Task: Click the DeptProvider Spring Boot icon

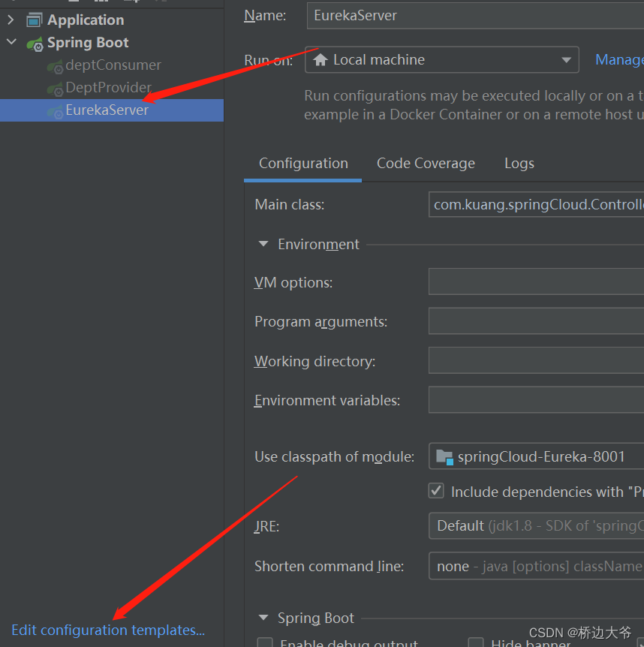Action: point(55,89)
